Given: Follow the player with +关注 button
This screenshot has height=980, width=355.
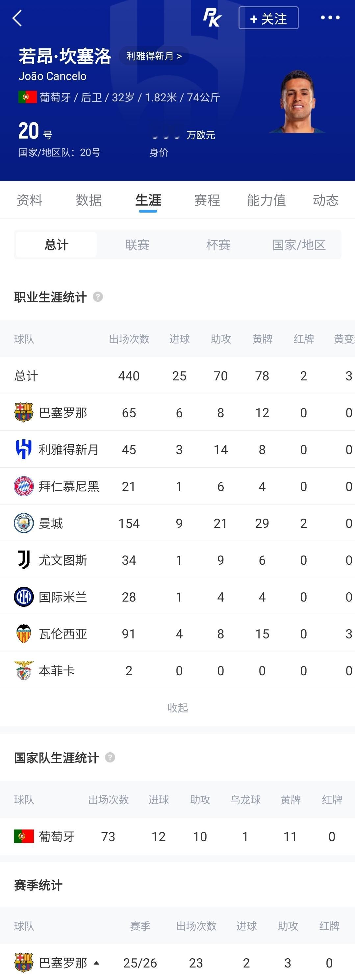Looking at the screenshot, I should (268, 18).
